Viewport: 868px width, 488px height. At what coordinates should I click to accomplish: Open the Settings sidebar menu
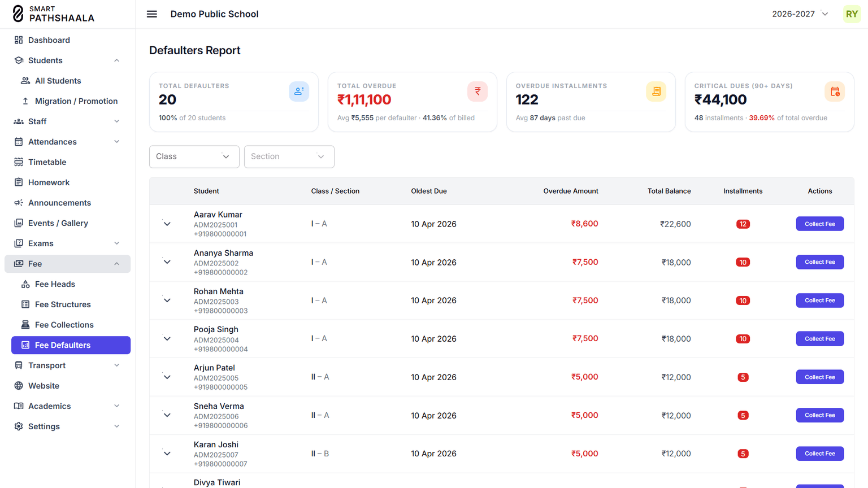(67, 426)
